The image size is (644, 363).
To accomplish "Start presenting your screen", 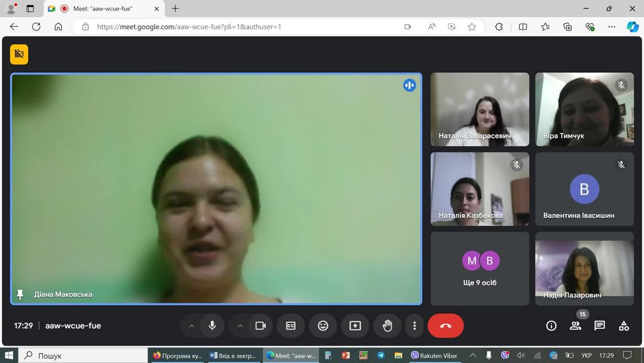I will [355, 325].
